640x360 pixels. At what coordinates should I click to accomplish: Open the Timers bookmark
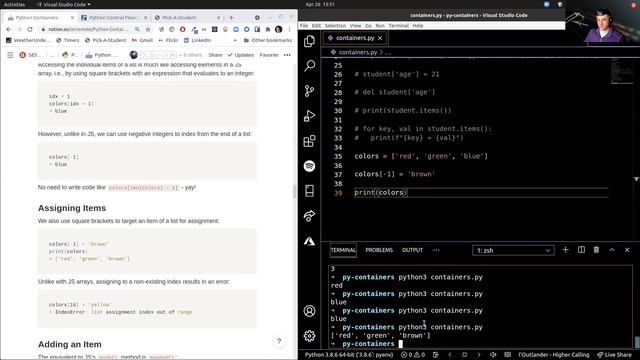click(x=68, y=40)
